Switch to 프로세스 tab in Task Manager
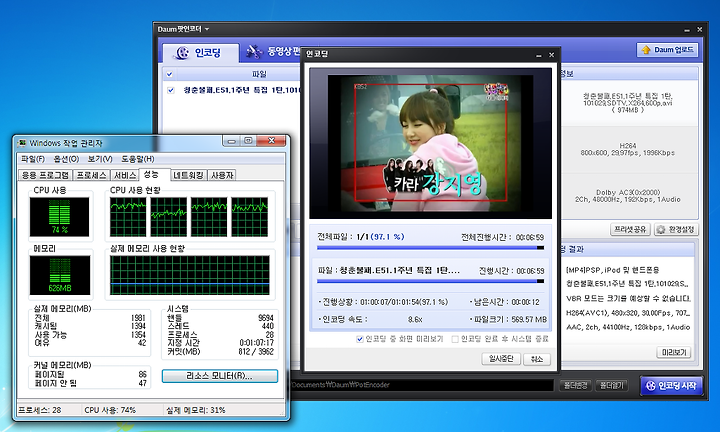Viewport: 720px width, 432px height. 91,175
